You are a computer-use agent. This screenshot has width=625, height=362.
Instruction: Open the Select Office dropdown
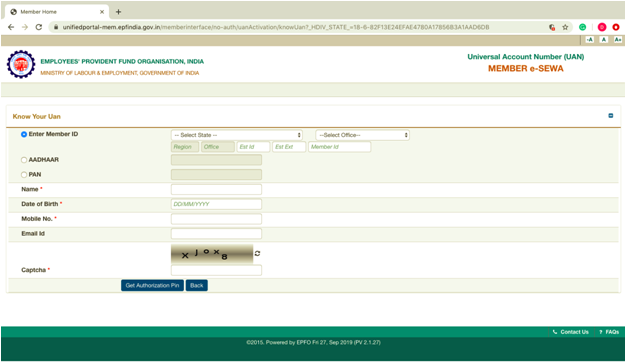point(362,135)
